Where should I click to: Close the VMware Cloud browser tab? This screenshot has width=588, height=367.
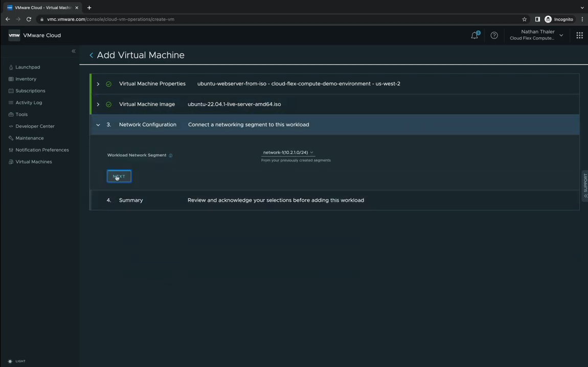coord(77,8)
